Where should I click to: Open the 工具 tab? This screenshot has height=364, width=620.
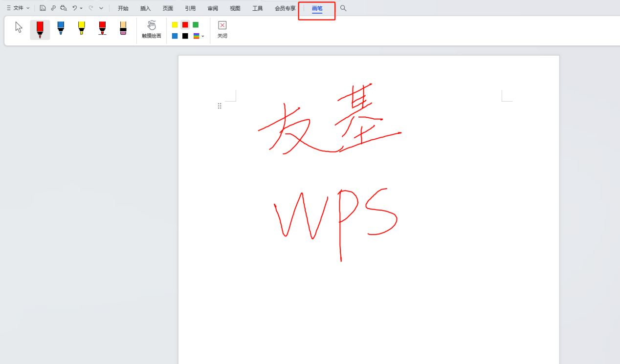[x=258, y=8]
